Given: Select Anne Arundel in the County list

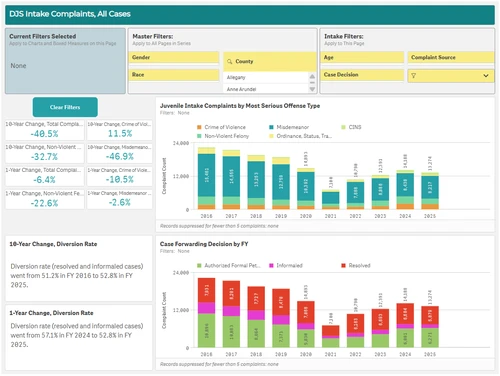Looking at the screenshot, I should click(x=266, y=89).
